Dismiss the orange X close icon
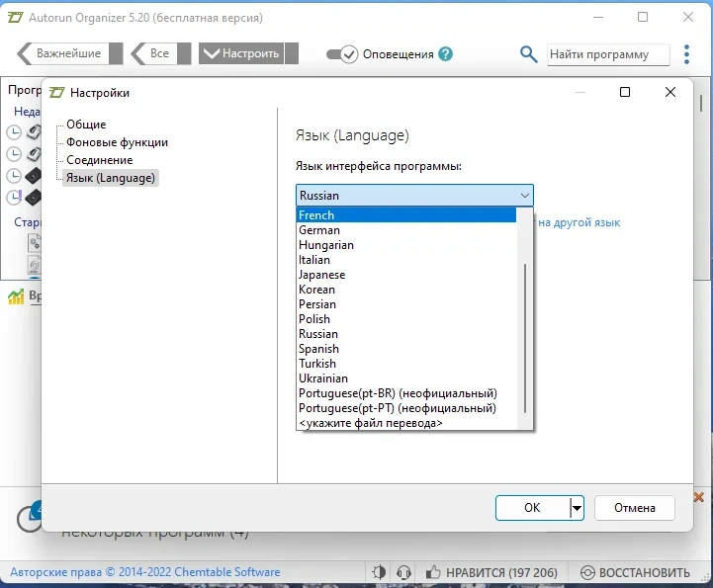Viewport: 713px width, 588px height. click(699, 497)
